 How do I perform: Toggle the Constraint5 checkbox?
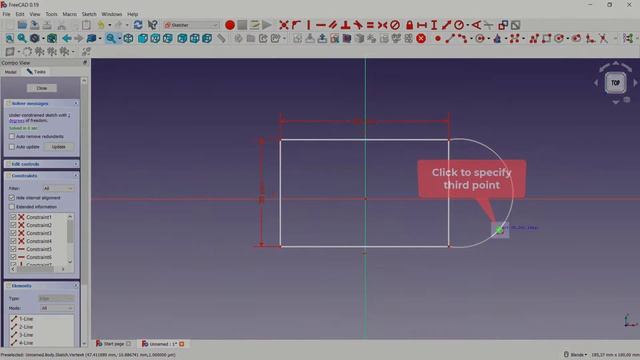[13, 249]
